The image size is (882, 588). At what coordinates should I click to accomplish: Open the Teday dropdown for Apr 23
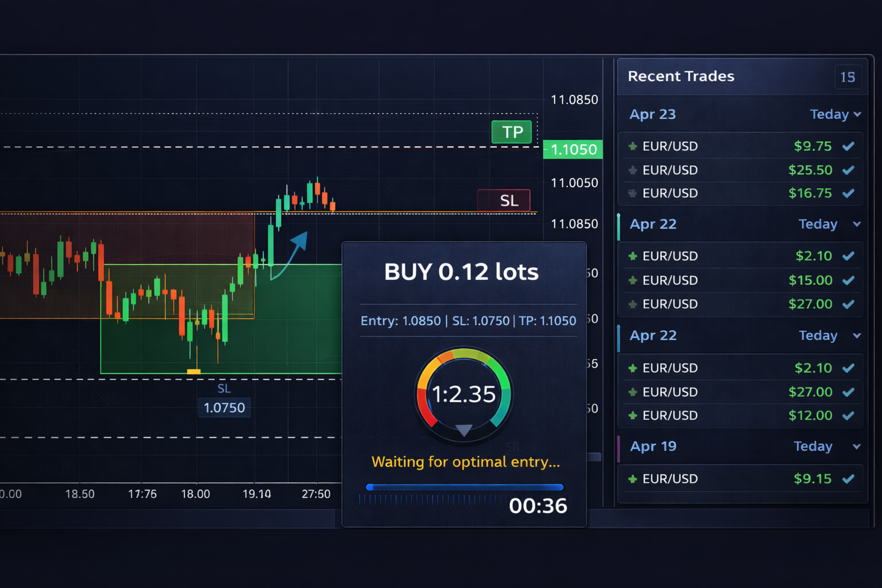point(835,114)
